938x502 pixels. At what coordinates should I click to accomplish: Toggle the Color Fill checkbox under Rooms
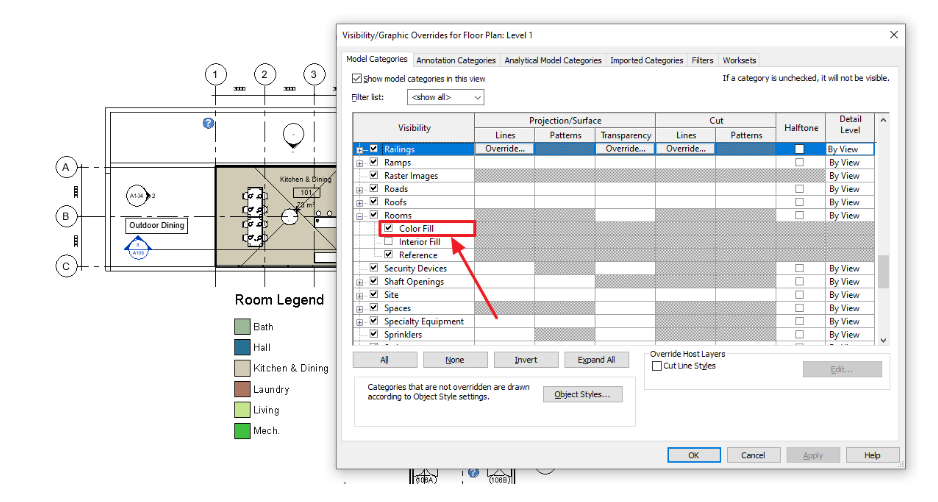click(x=389, y=228)
